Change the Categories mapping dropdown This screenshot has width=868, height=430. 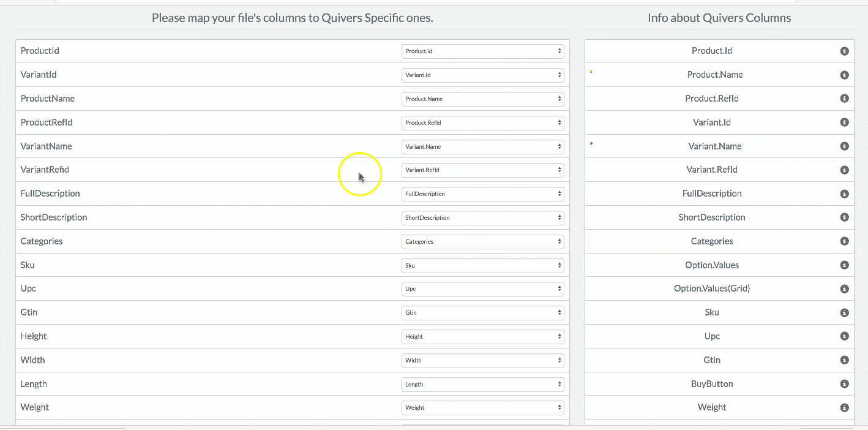(x=482, y=241)
